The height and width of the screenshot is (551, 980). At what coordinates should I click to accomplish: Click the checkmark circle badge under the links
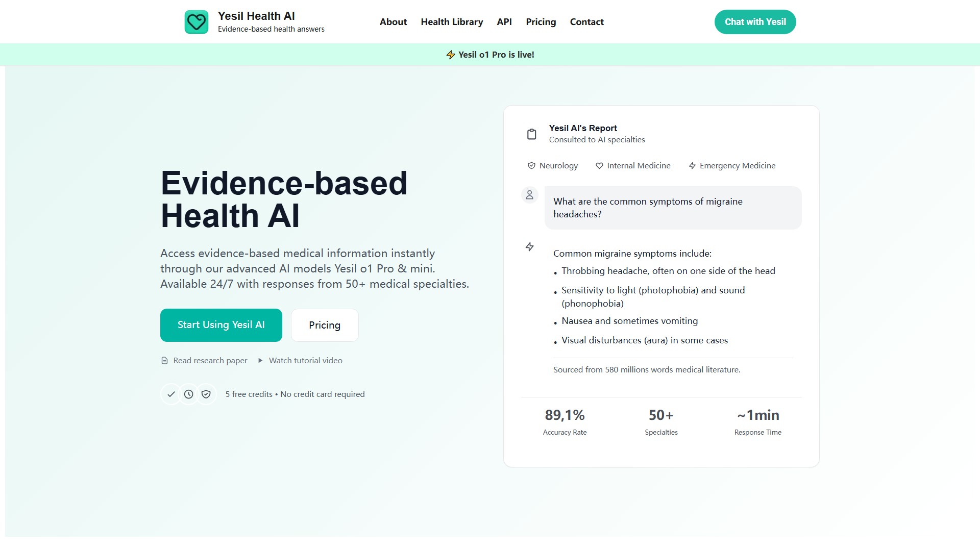click(x=171, y=394)
